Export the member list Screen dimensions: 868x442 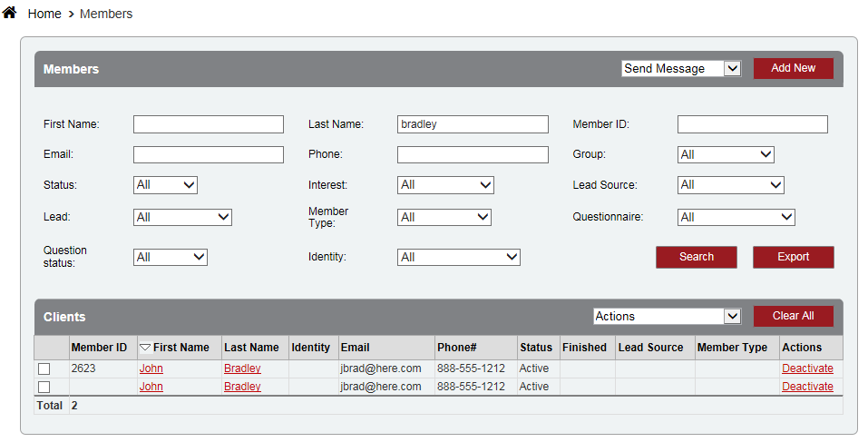click(793, 257)
